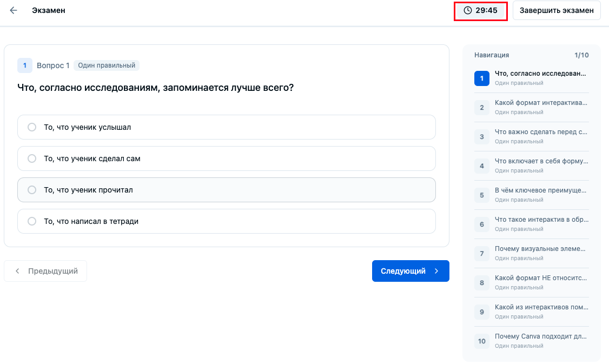Open question 3 "Что важно сделать перед"

(531, 136)
